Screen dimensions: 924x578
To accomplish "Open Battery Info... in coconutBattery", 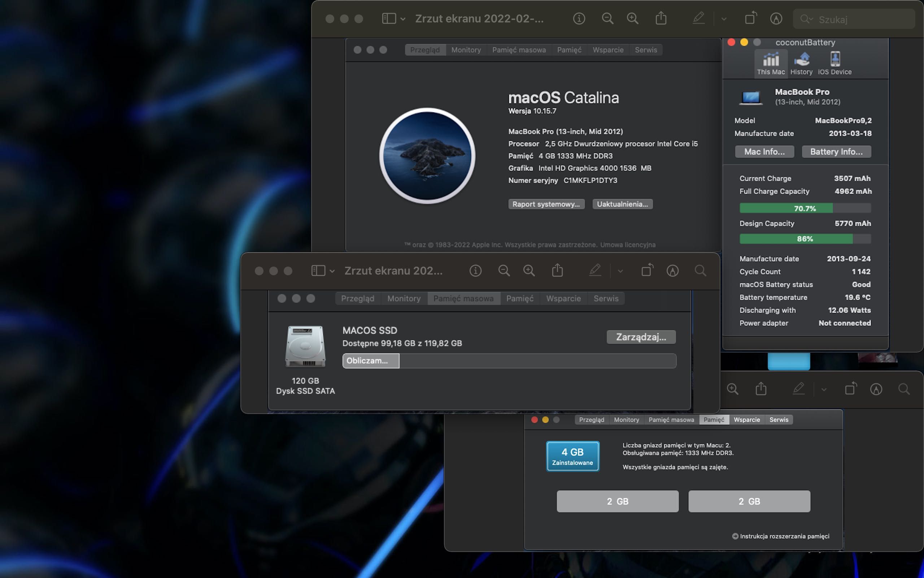I will (836, 152).
